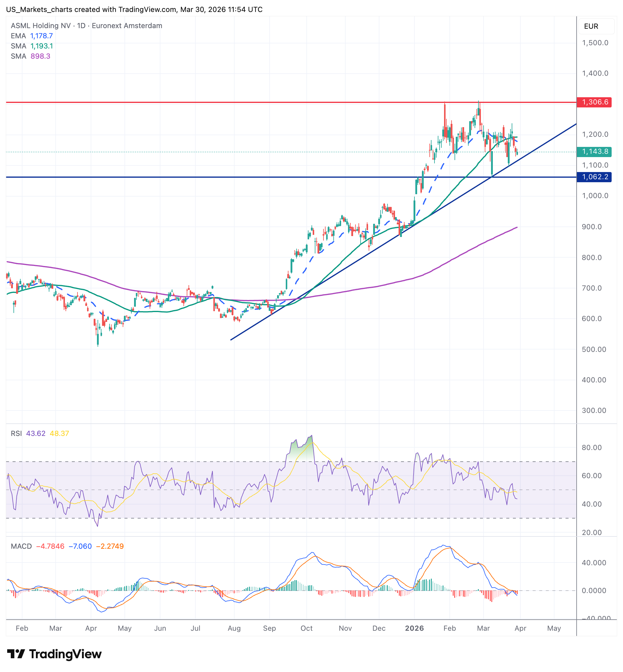Click the yellow RSI 48.37 value
The width and height of the screenshot is (623, 672).
(x=59, y=434)
